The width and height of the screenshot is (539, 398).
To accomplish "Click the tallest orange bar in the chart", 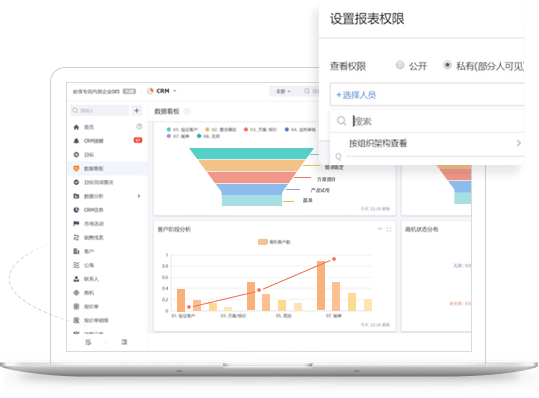I will [321, 286].
